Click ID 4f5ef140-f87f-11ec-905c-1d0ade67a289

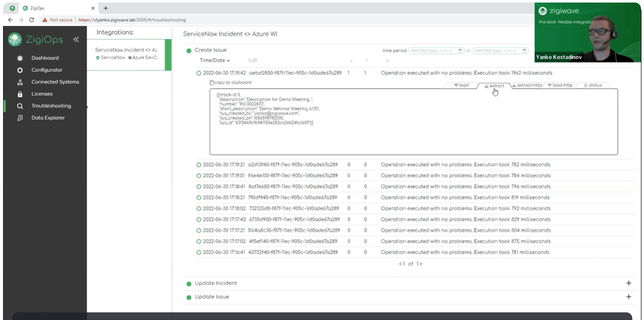tap(293, 241)
